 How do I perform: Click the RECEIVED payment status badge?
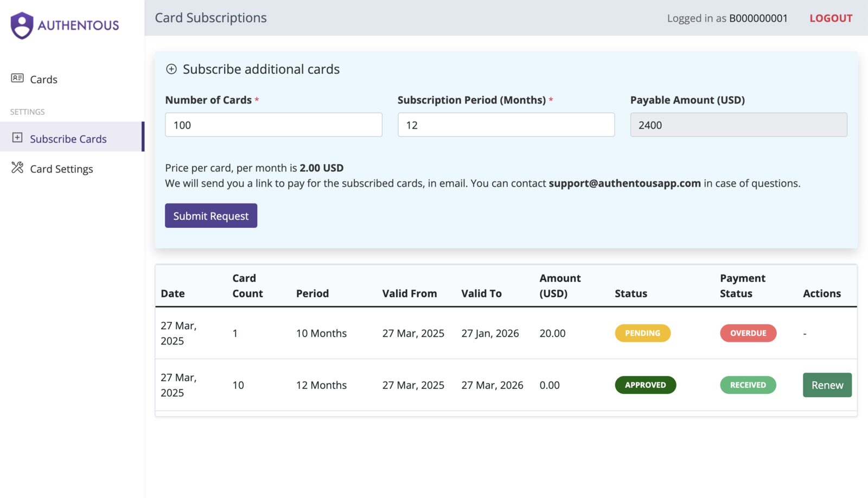748,385
